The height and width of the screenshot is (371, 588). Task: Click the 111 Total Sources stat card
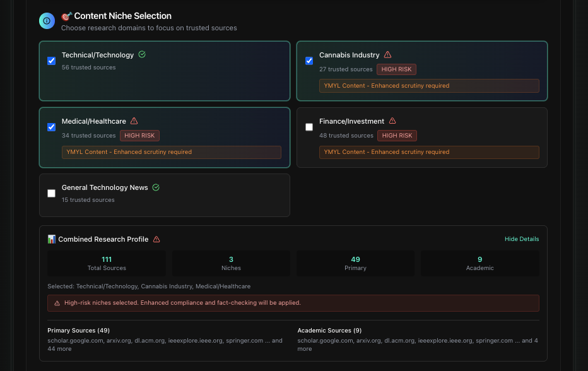coord(106,262)
